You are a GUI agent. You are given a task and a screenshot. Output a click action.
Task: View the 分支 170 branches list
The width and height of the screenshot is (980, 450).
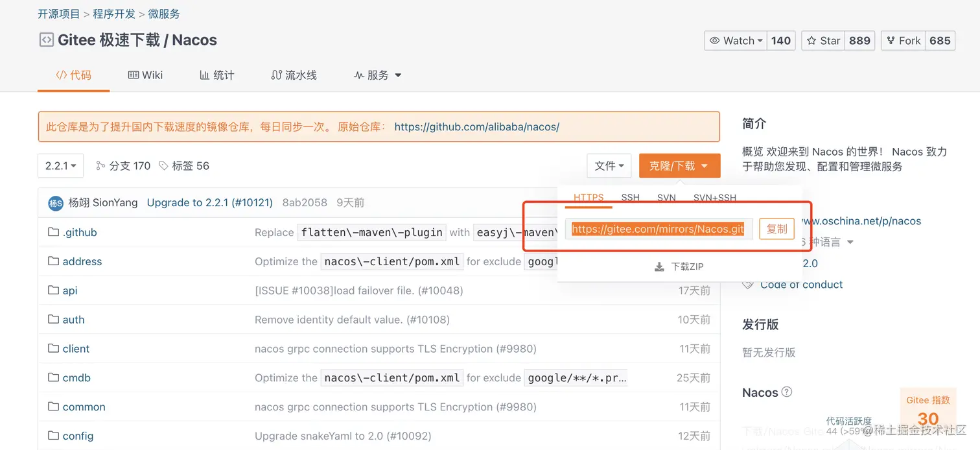coord(123,166)
